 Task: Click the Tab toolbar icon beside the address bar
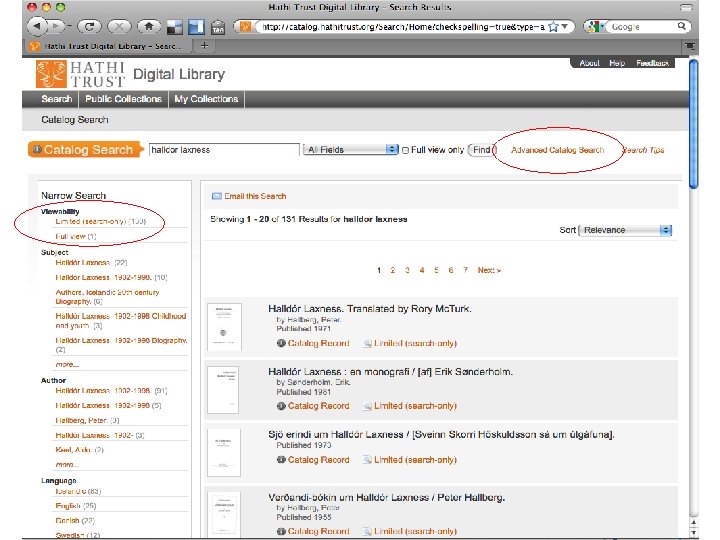218,28
